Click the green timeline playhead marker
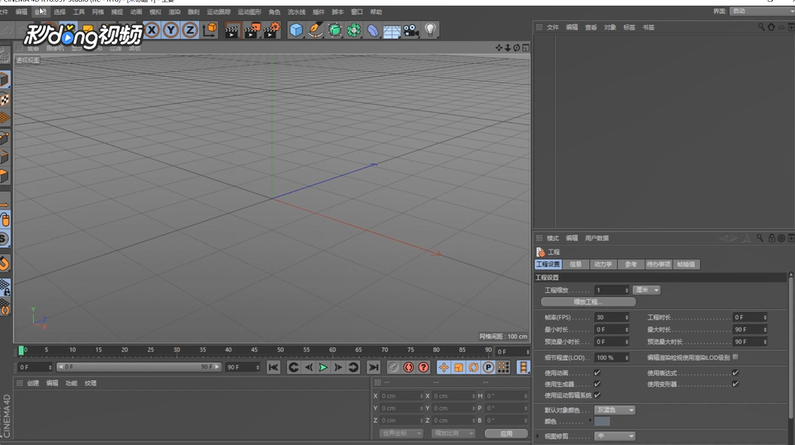795x445 pixels. [x=21, y=350]
